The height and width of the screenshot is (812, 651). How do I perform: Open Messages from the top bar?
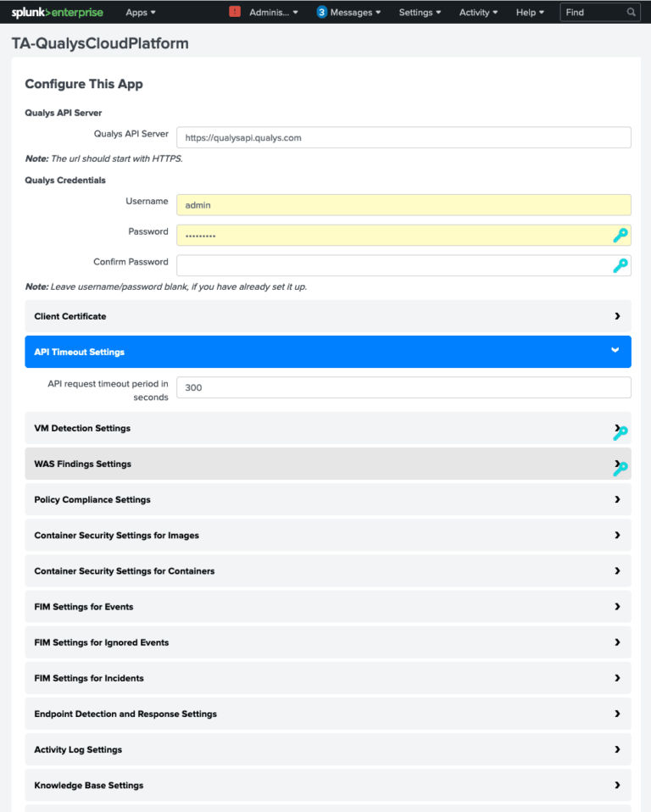coord(347,12)
